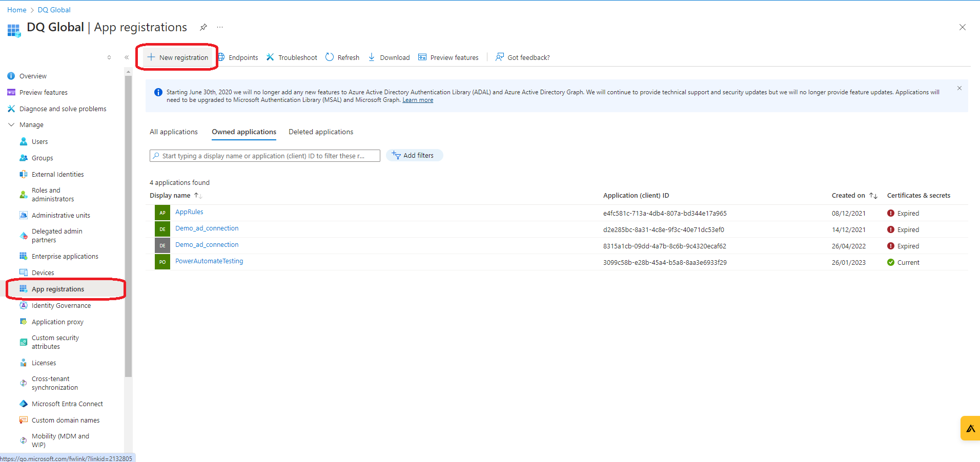Image resolution: width=980 pixels, height=462 pixels.
Task: Open Demo_ad_connection created 14/12/2021
Action: click(207, 228)
